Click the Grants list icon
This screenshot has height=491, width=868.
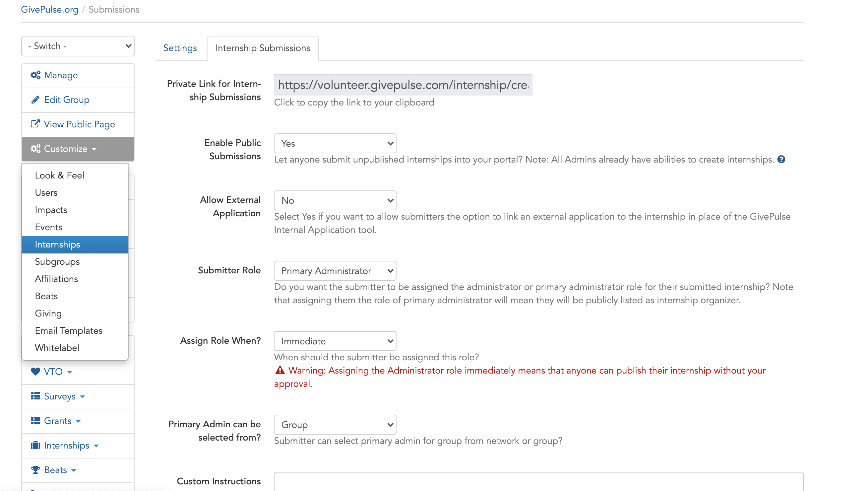pyautogui.click(x=35, y=421)
